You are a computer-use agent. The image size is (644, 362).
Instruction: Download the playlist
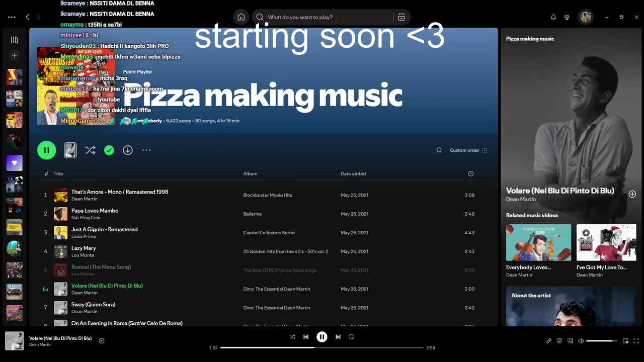[128, 150]
